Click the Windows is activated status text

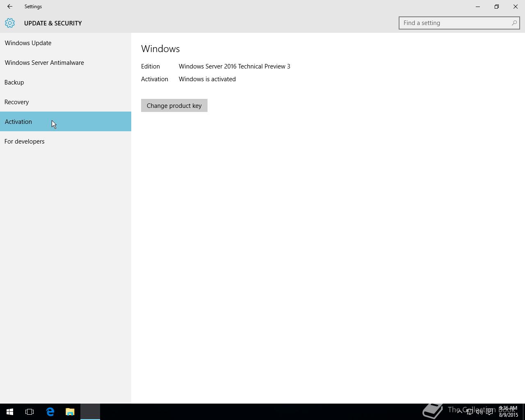click(207, 79)
